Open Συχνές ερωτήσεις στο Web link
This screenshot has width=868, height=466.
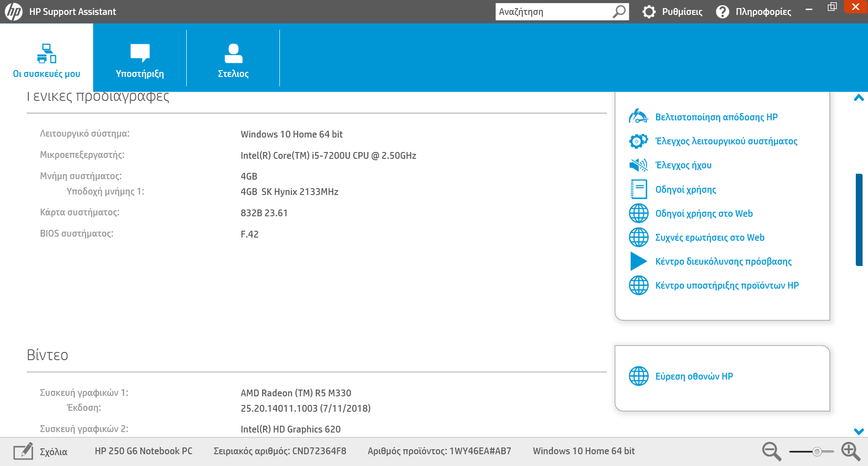coord(710,238)
